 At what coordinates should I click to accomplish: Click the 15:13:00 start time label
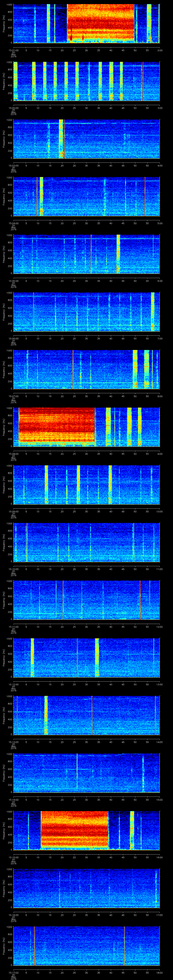pyautogui.click(x=13, y=742)
